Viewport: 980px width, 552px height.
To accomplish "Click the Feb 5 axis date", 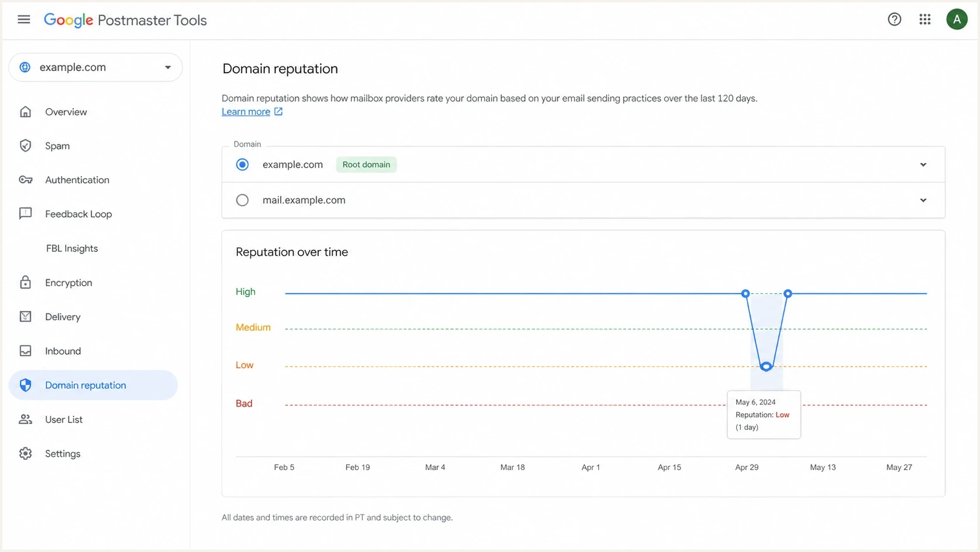I will [x=284, y=468].
